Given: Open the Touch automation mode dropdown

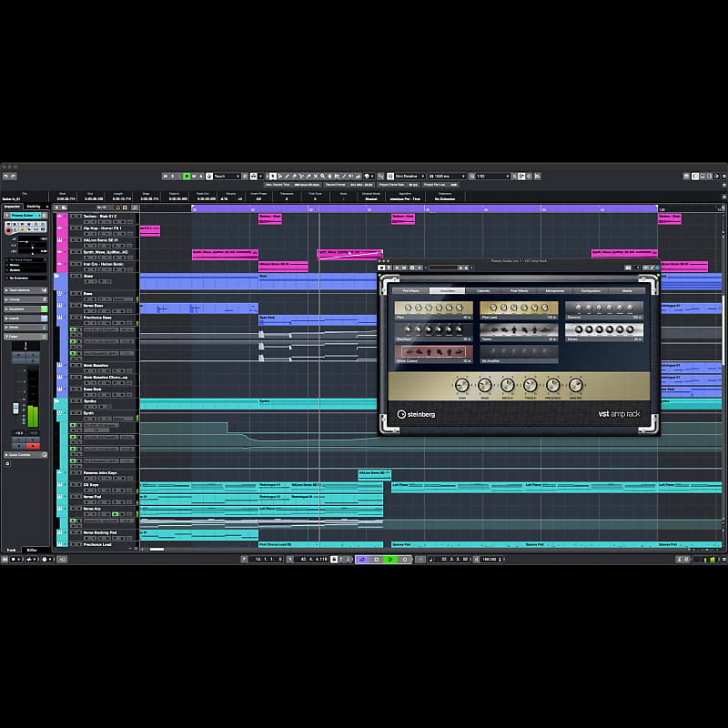Looking at the screenshot, I should [x=227, y=176].
